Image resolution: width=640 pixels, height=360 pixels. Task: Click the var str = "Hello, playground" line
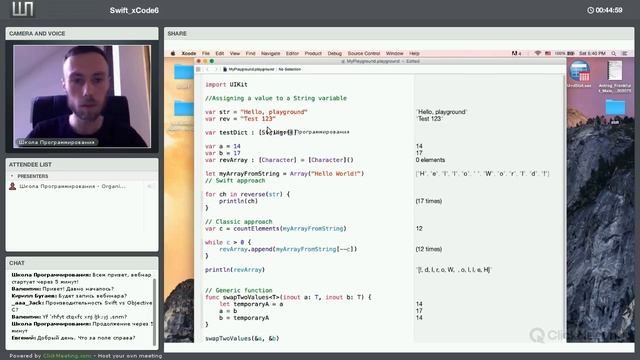256,112
